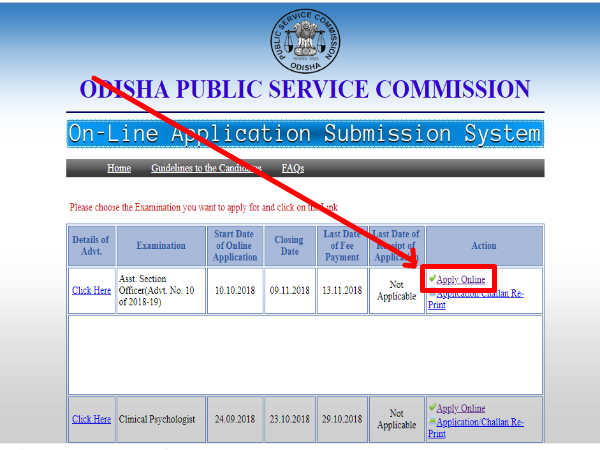The image size is (600, 450).
Task: Click Apply Online for Clinical Psychologist
Action: [x=461, y=408]
